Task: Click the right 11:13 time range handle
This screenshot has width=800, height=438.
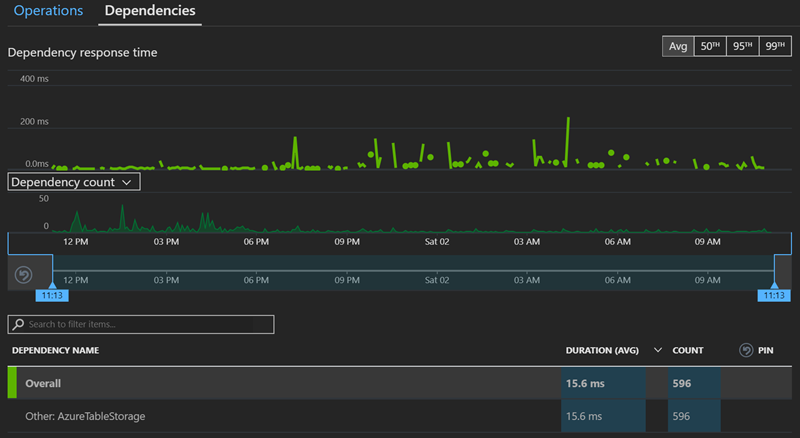Action: point(774,296)
